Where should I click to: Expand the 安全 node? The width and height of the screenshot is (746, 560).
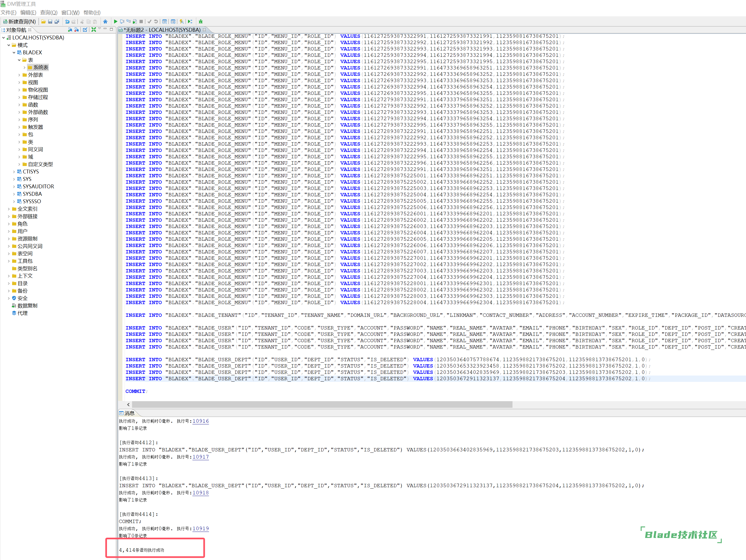click(9, 298)
